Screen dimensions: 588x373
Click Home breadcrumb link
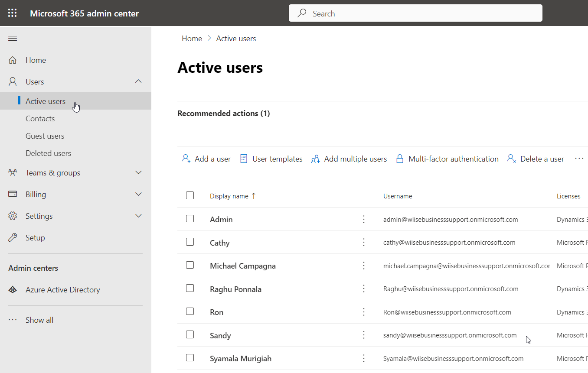(x=192, y=39)
